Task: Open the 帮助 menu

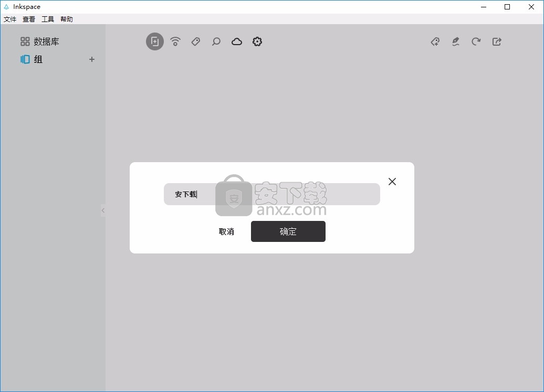Action: tap(67, 19)
